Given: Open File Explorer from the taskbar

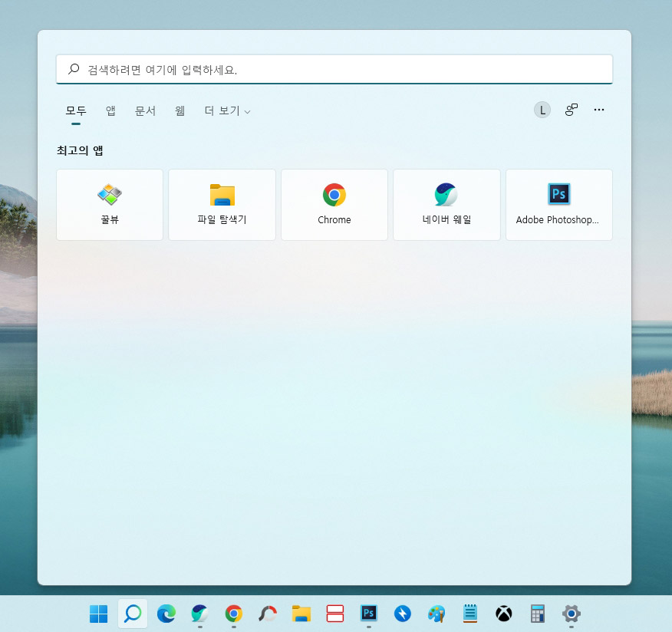Looking at the screenshot, I should tap(301, 614).
